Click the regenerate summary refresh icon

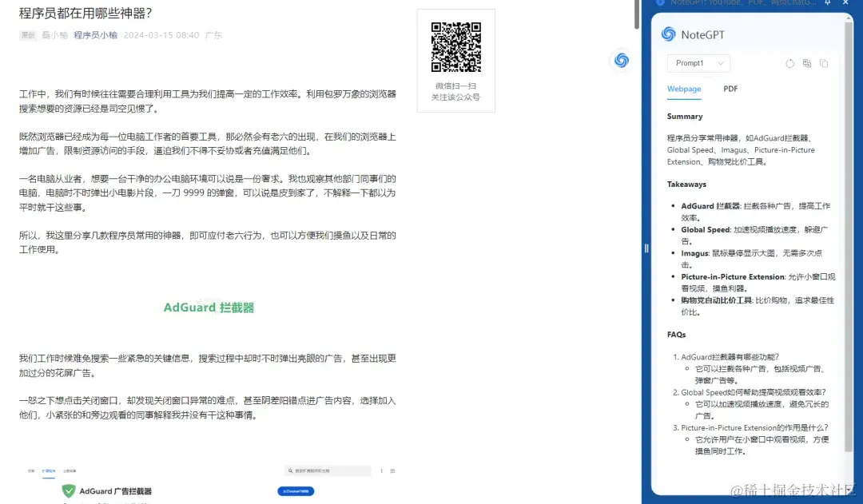[x=789, y=63]
